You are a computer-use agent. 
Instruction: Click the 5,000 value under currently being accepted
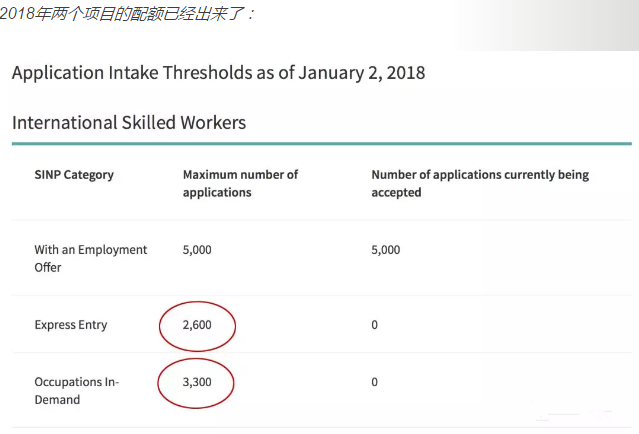pyautogui.click(x=386, y=250)
